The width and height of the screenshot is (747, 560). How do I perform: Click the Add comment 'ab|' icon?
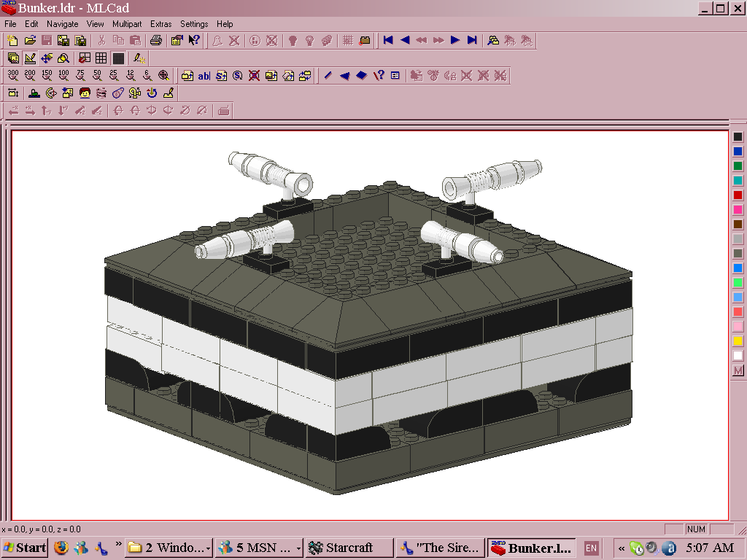(x=204, y=75)
